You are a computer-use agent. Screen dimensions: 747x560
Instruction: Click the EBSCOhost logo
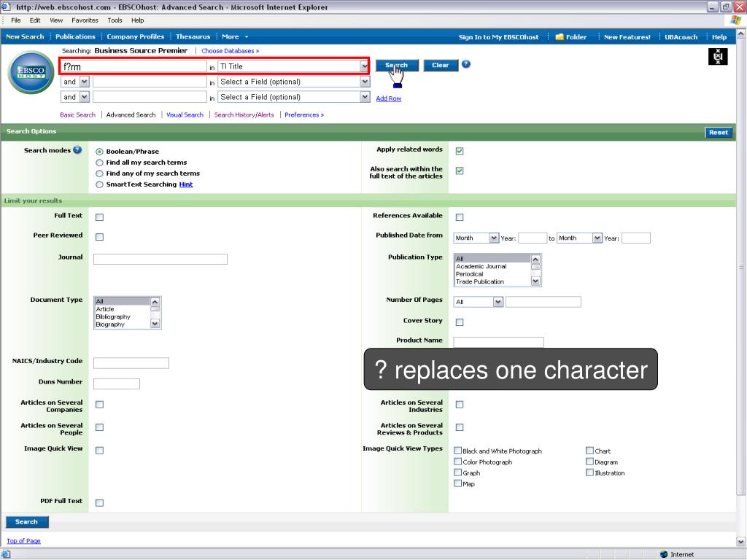coord(31,72)
